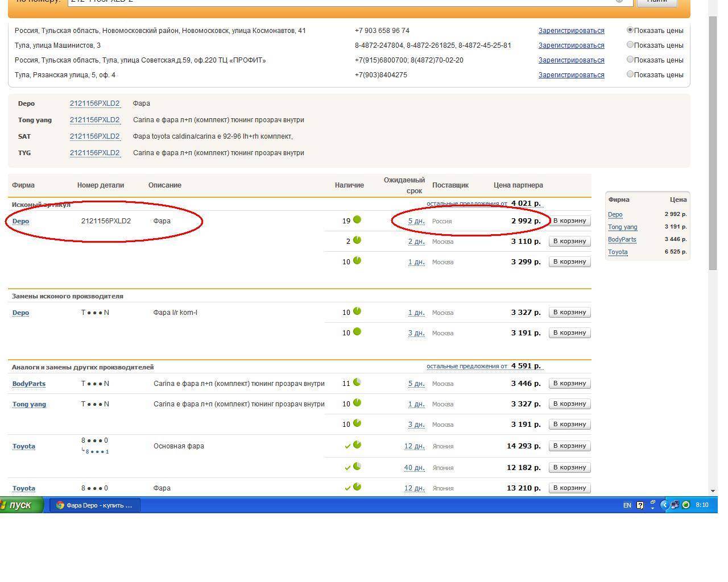Select 'Показать цены' for Новомосковск, Космонавтов 41
Screen dimensions: 728x582
630,30
